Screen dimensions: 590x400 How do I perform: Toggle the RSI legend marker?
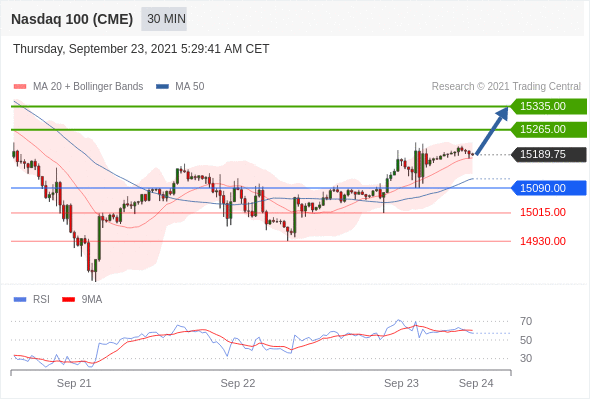coord(20,300)
